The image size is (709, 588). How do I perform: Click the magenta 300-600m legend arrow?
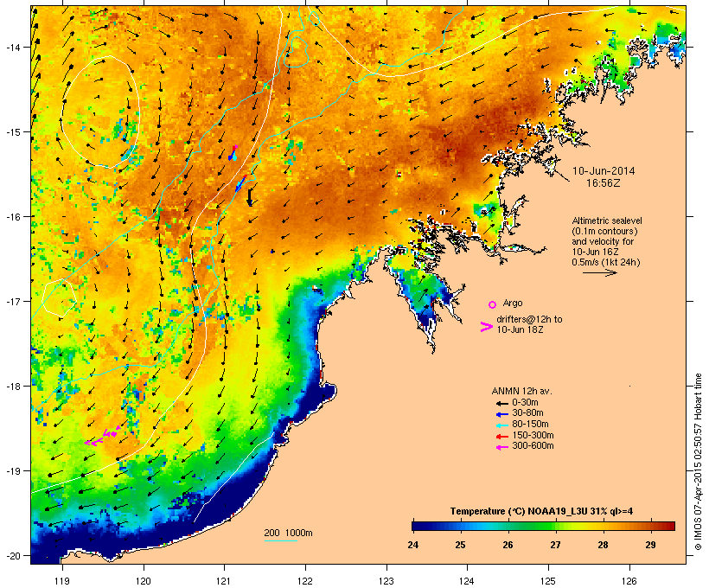pos(501,447)
